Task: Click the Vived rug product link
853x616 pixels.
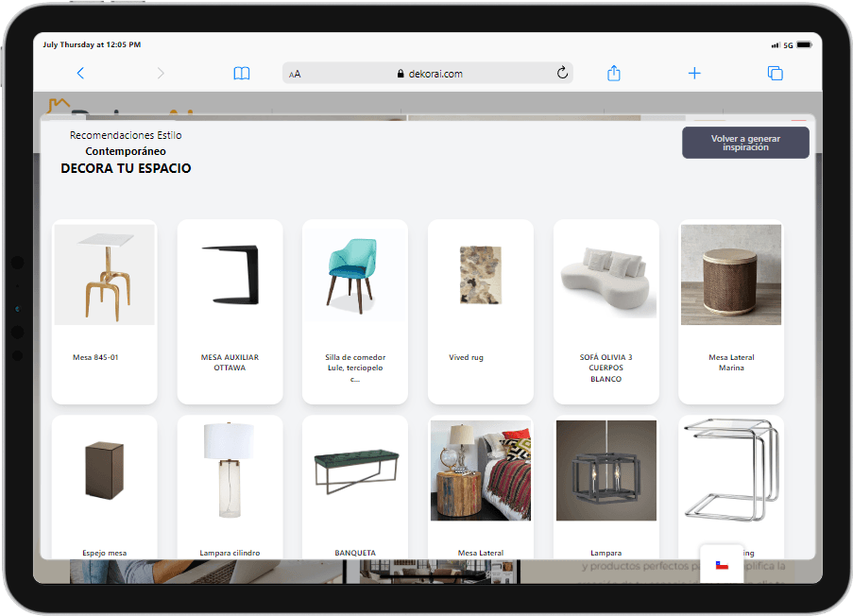Action: pos(466,357)
